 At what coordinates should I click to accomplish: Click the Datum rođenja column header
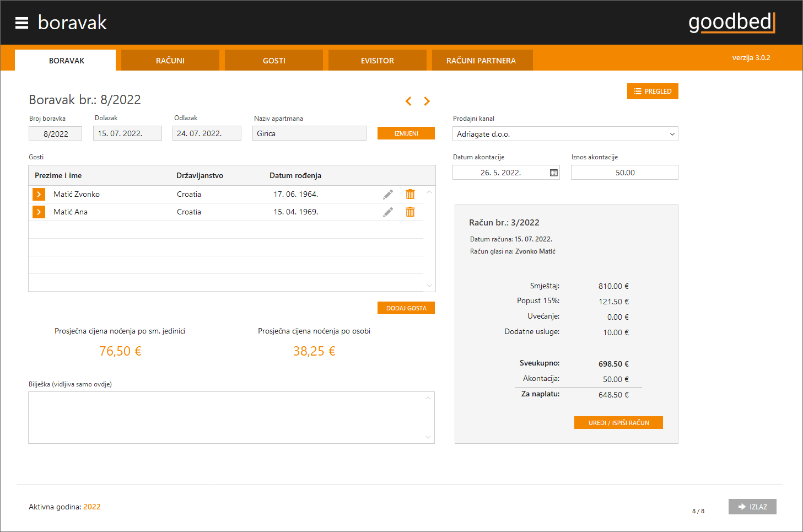coord(295,175)
